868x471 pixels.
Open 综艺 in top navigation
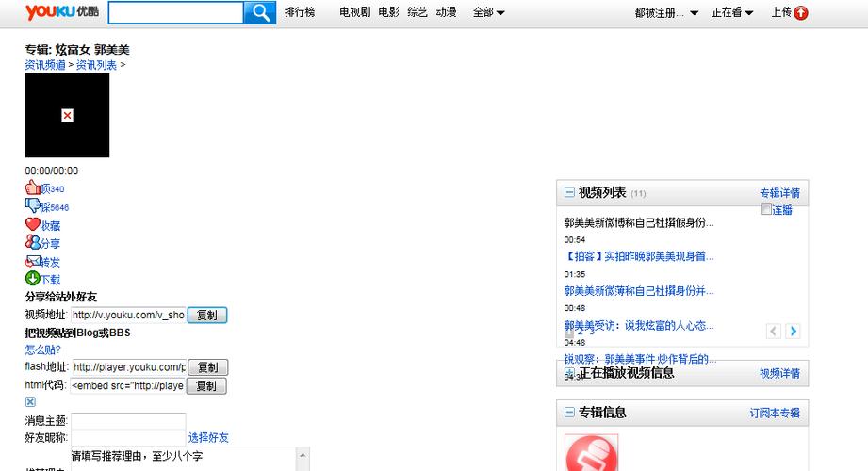[418, 12]
